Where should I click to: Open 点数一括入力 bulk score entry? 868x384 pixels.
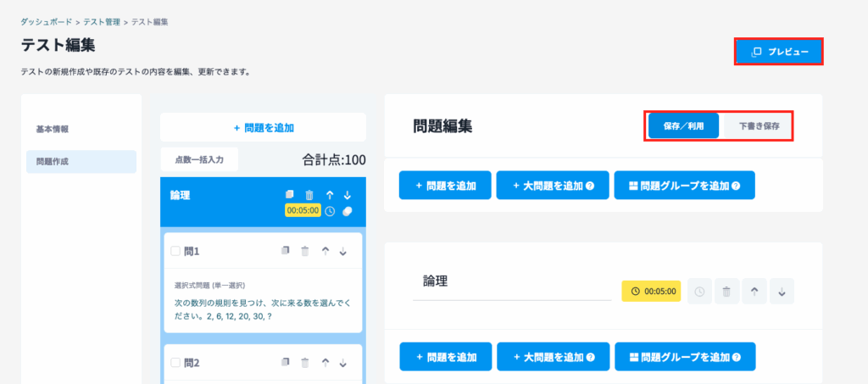(x=199, y=159)
